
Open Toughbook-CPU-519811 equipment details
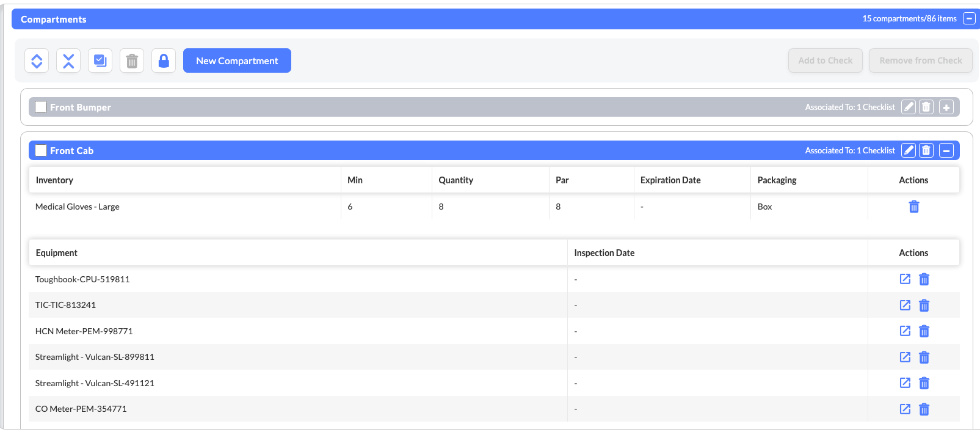tap(905, 279)
